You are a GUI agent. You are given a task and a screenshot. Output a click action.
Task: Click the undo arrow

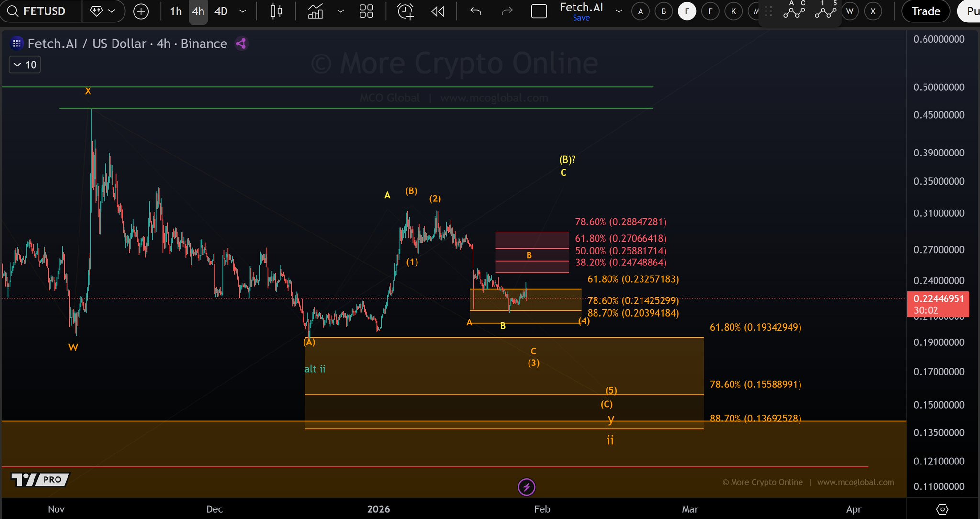[x=475, y=11]
